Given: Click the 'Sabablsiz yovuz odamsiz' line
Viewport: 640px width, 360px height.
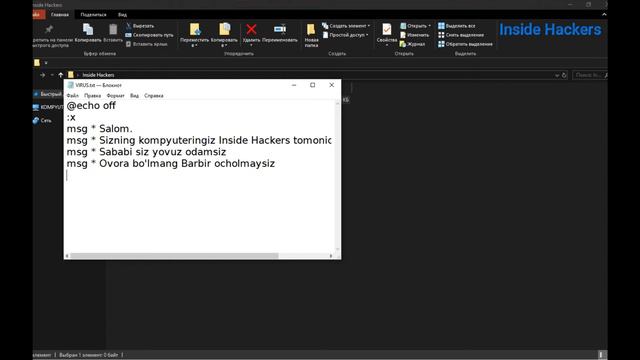Looking at the screenshot, I should tap(147, 152).
